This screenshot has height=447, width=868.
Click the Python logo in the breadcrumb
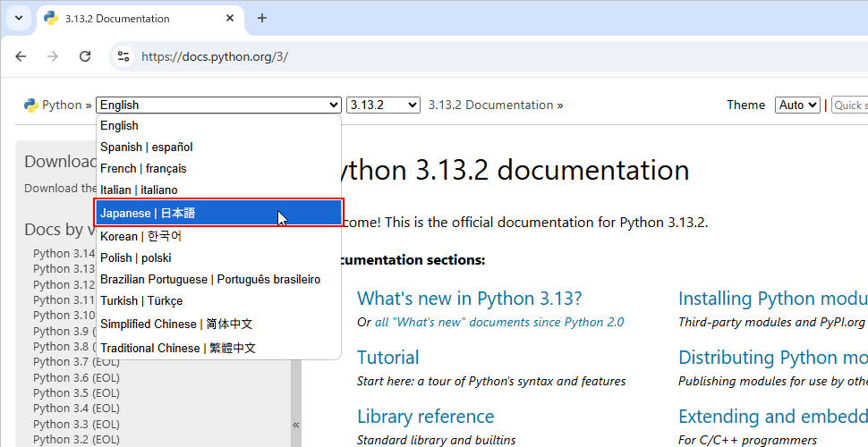(x=31, y=105)
